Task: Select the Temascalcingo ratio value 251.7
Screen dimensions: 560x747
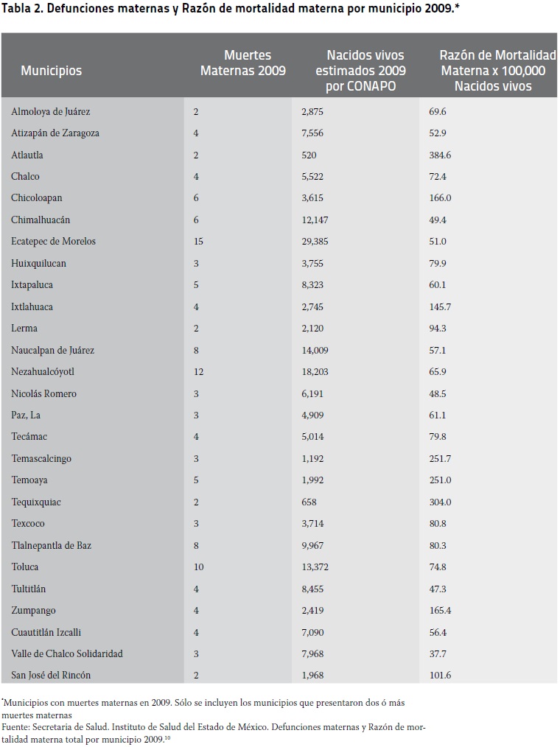Action: pyautogui.click(x=440, y=458)
